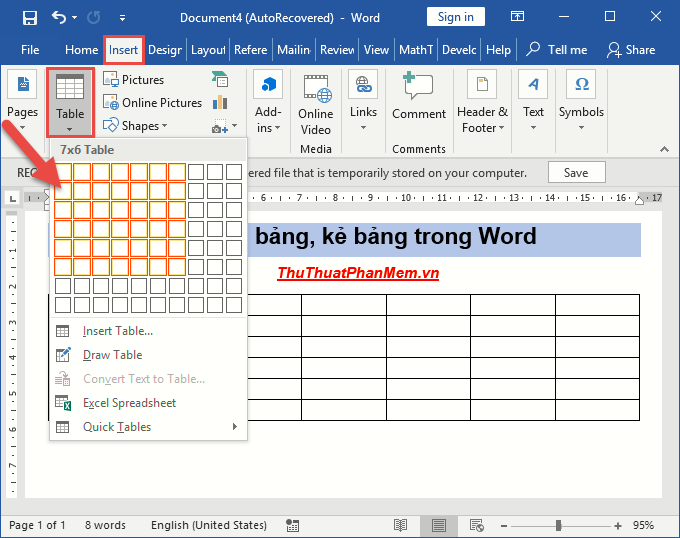Click the macro recording status icon
Image resolution: width=680 pixels, height=538 pixels.
(293, 525)
